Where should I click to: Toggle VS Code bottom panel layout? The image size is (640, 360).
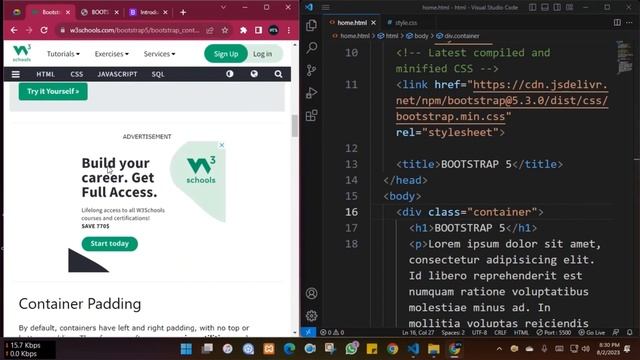[545, 7]
